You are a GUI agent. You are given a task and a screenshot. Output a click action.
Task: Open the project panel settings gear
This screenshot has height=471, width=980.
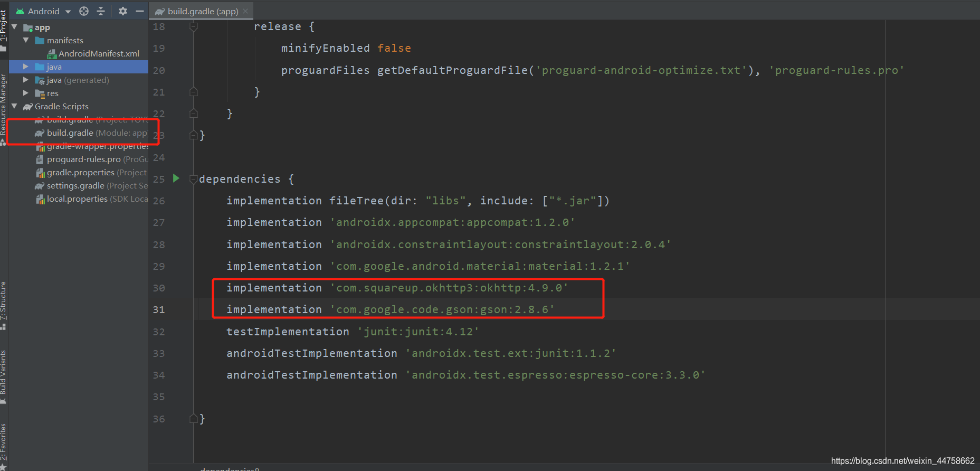coord(123,11)
